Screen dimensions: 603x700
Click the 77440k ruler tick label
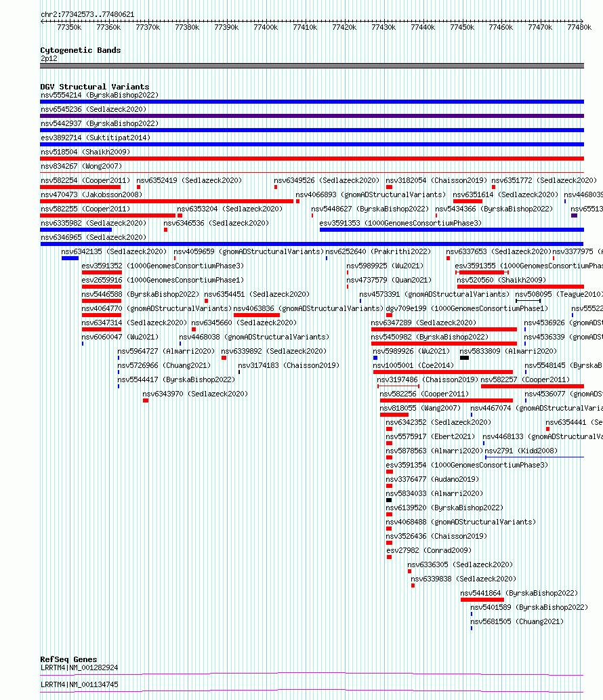423,28
